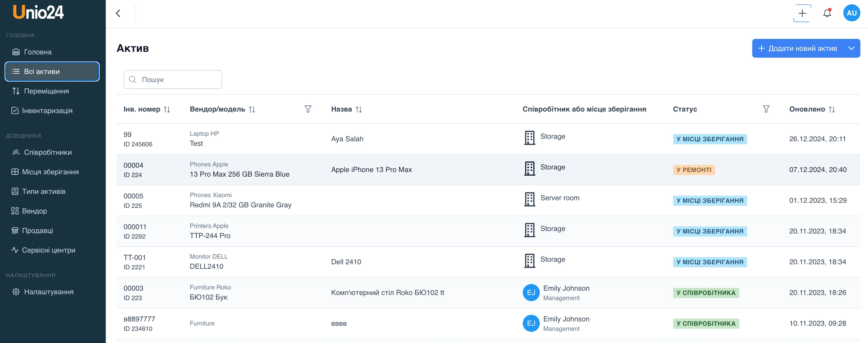Click the plus icon in top bar
Viewport: 868px width, 343px height.
click(802, 13)
